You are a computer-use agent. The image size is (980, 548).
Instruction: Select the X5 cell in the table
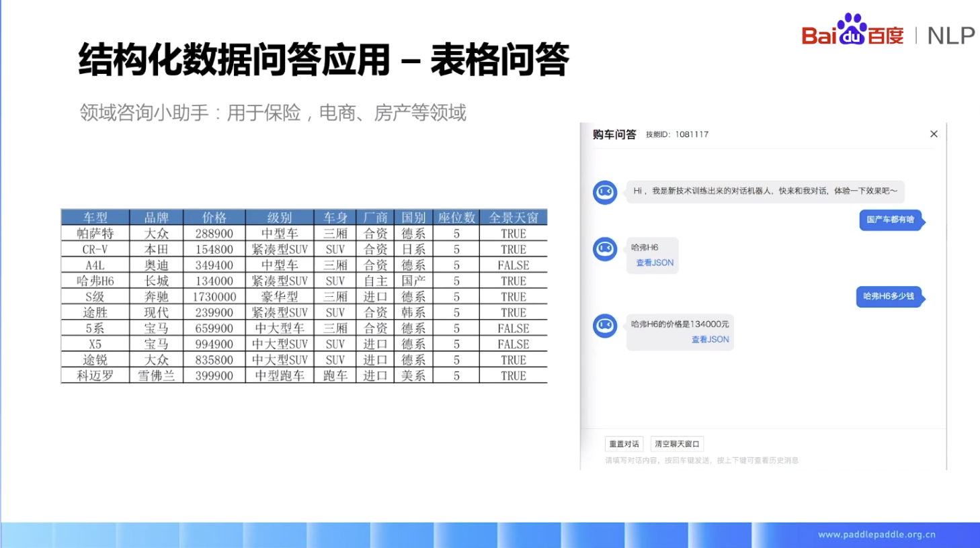pyautogui.click(x=95, y=344)
